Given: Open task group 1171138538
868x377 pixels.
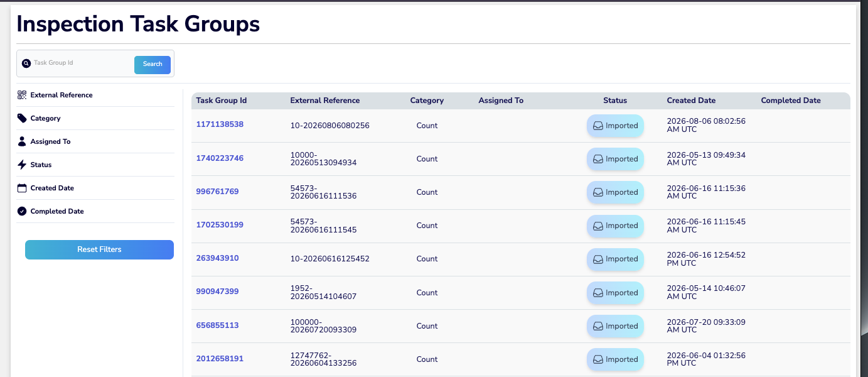Looking at the screenshot, I should (220, 124).
